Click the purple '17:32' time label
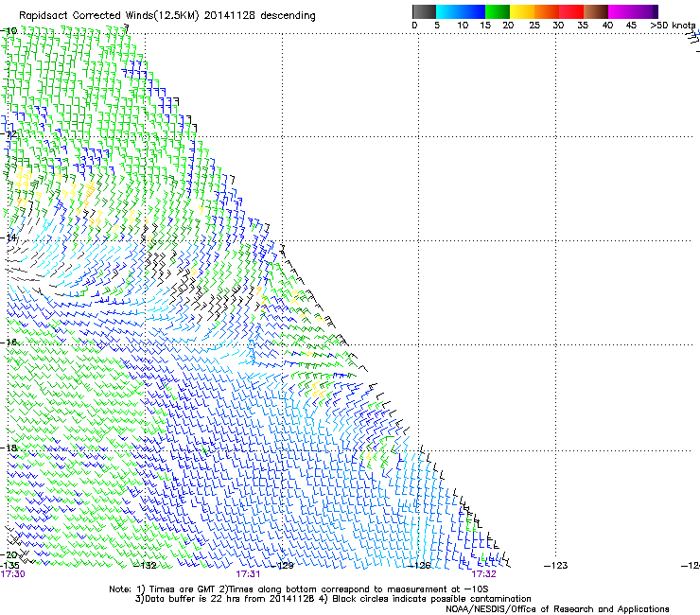700x615 pixels. [484, 574]
